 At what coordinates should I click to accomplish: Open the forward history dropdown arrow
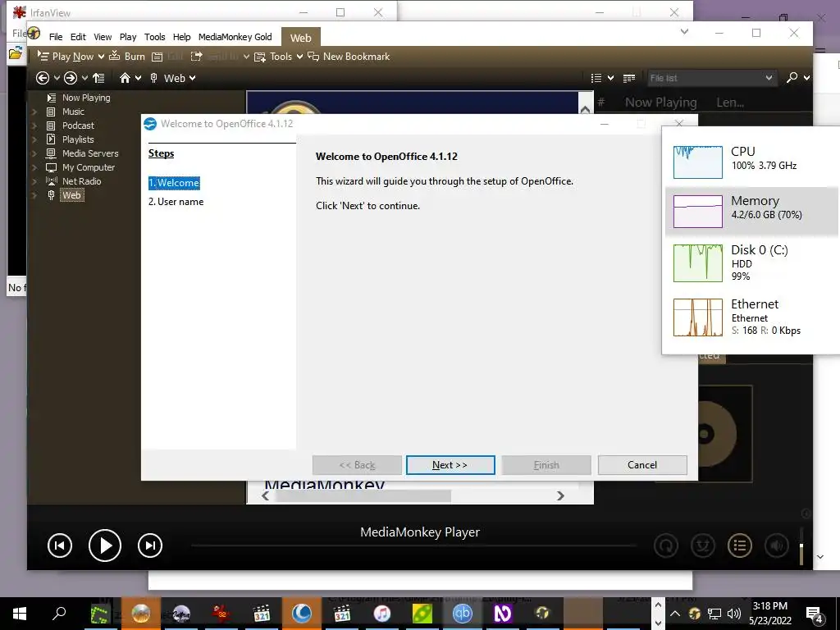tap(84, 78)
